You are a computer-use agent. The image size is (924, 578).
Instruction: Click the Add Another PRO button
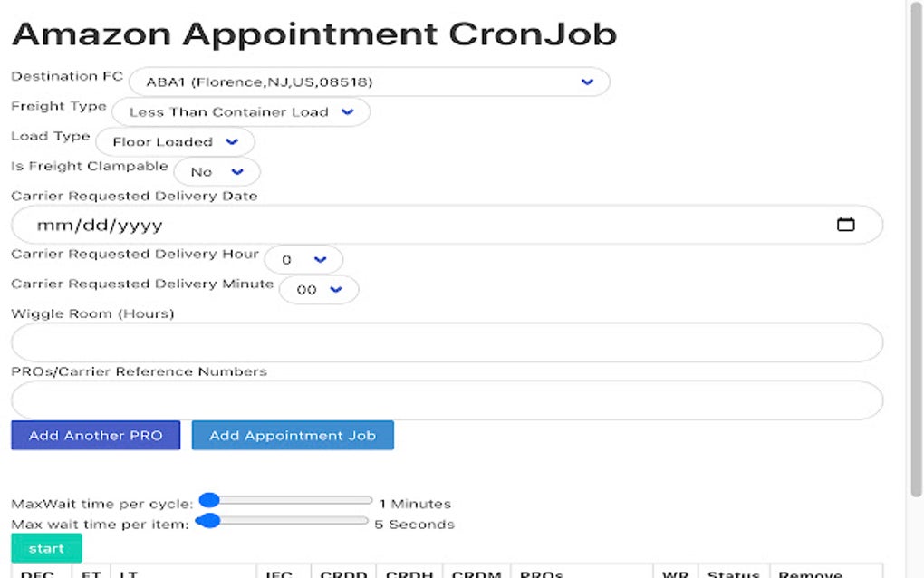click(95, 435)
